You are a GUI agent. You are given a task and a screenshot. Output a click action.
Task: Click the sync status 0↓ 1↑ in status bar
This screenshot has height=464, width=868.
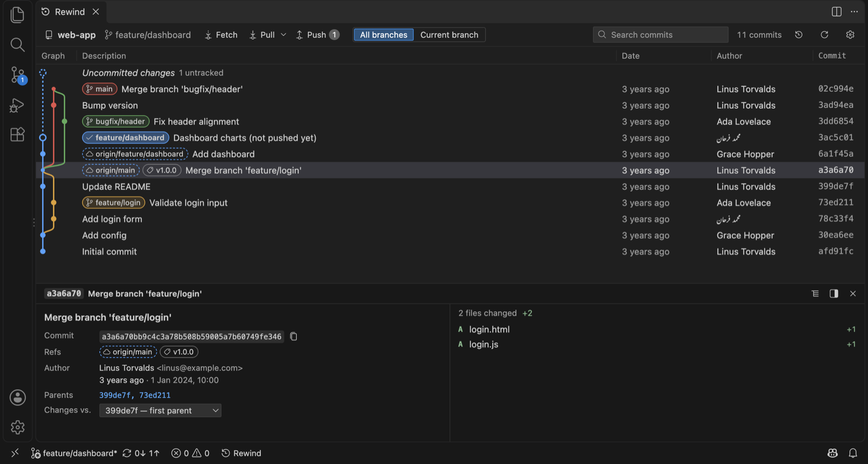(x=141, y=453)
